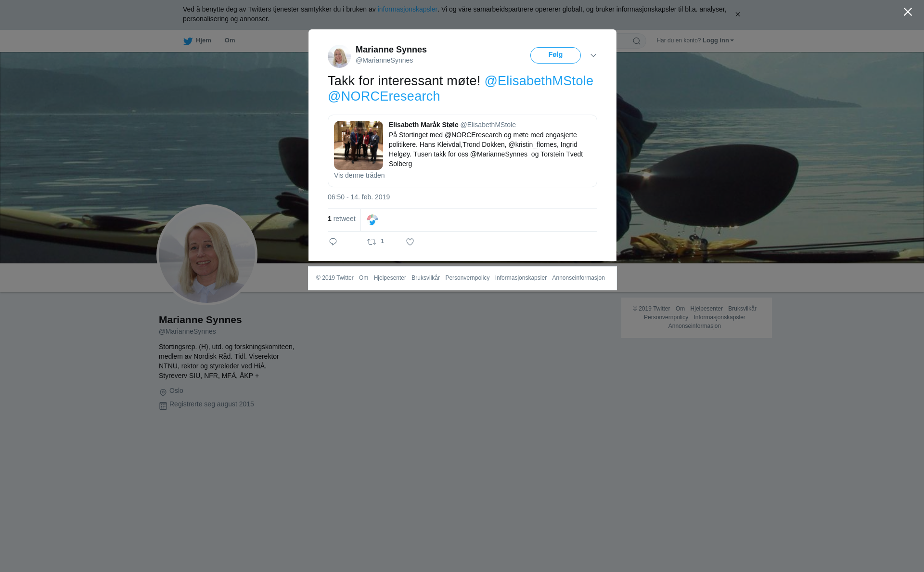Close the tweet overlay with X
This screenshot has width=924, height=572.
pos(908,12)
